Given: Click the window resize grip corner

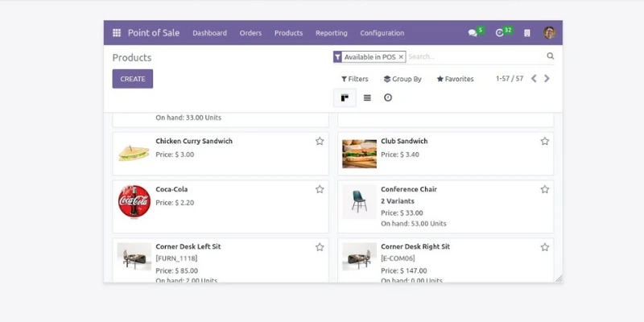Looking at the screenshot, I should [559, 279].
